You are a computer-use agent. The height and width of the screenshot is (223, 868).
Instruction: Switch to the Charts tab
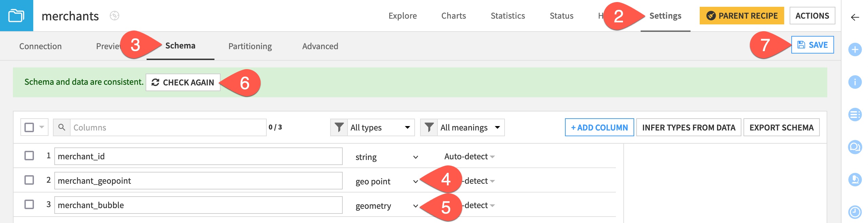pos(453,16)
